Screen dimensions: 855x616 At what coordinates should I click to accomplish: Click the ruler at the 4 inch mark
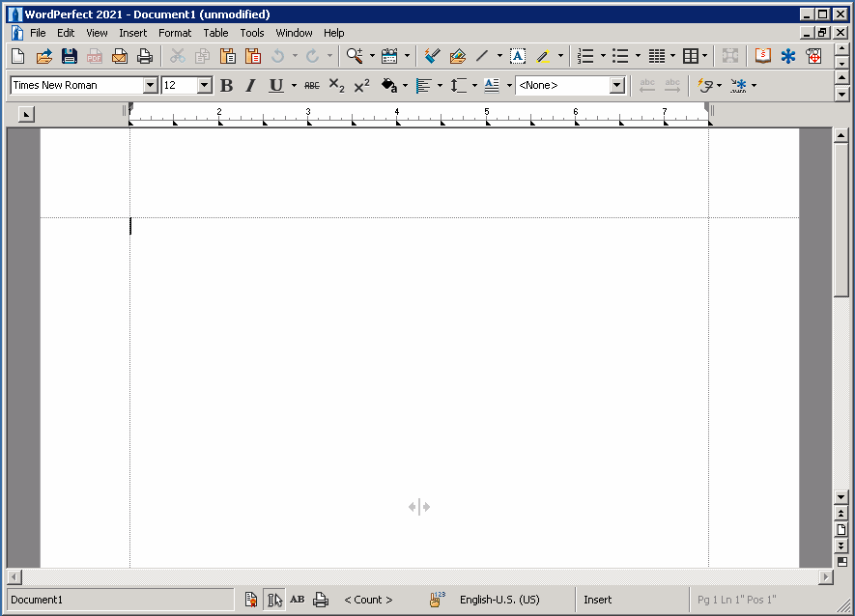tap(397, 114)
